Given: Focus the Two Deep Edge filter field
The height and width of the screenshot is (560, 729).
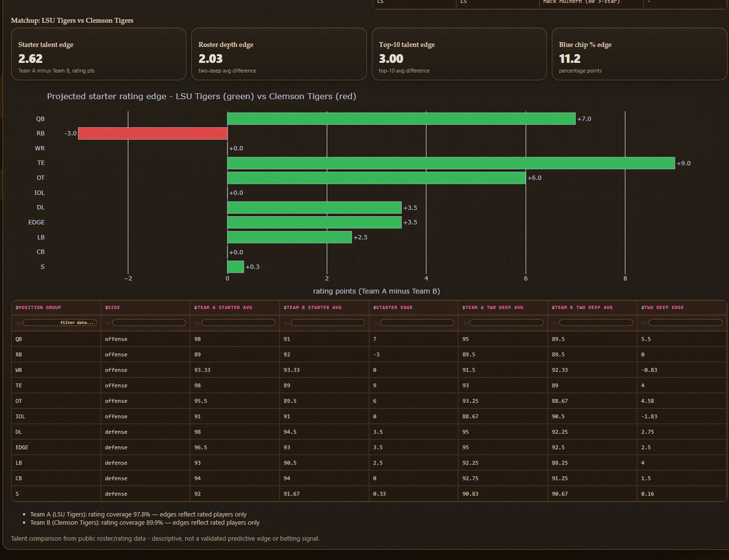Looking at the screenshot, I should [x=686, y=323].
